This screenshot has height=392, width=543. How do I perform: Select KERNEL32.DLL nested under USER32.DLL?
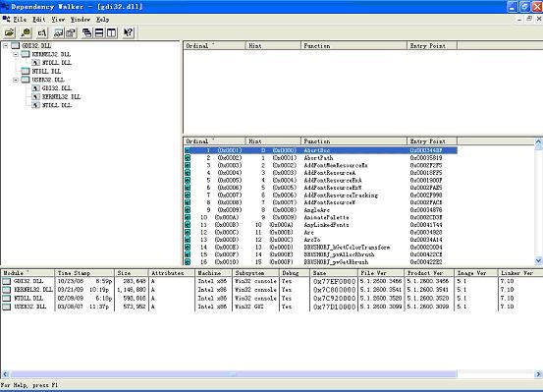[61, 96]
